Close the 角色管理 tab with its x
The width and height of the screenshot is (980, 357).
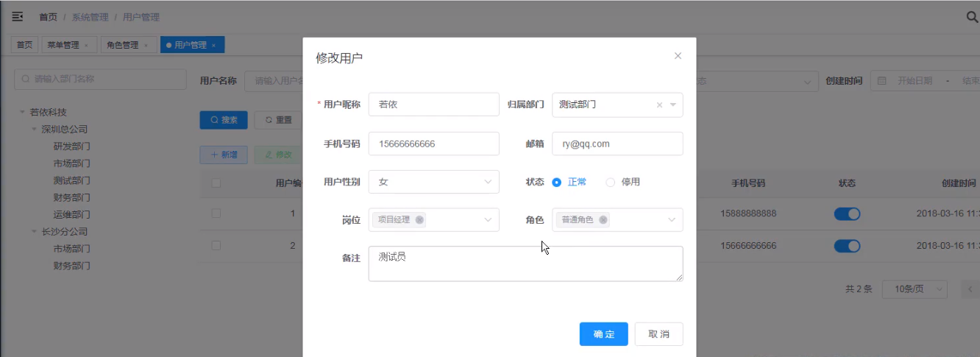146,46
